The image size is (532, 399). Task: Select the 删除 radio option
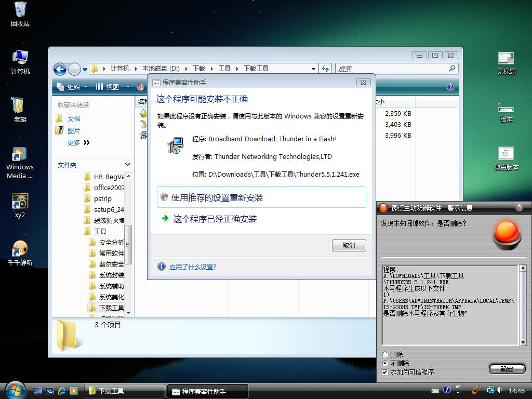(385, 355)
